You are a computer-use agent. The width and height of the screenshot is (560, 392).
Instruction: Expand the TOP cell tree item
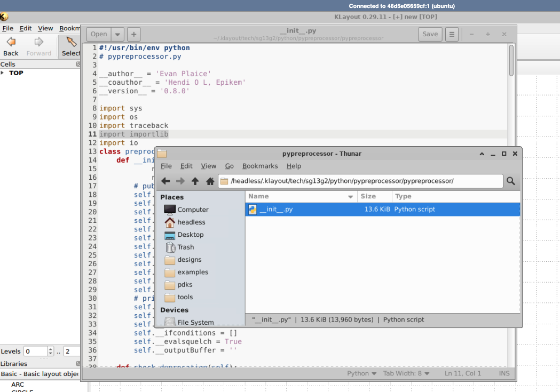click(x=3, y=73)
